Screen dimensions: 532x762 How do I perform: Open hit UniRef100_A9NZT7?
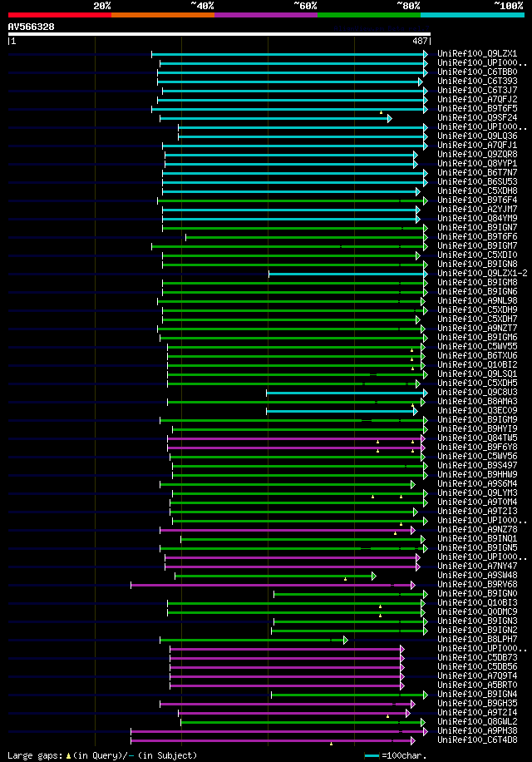point(477,328)
